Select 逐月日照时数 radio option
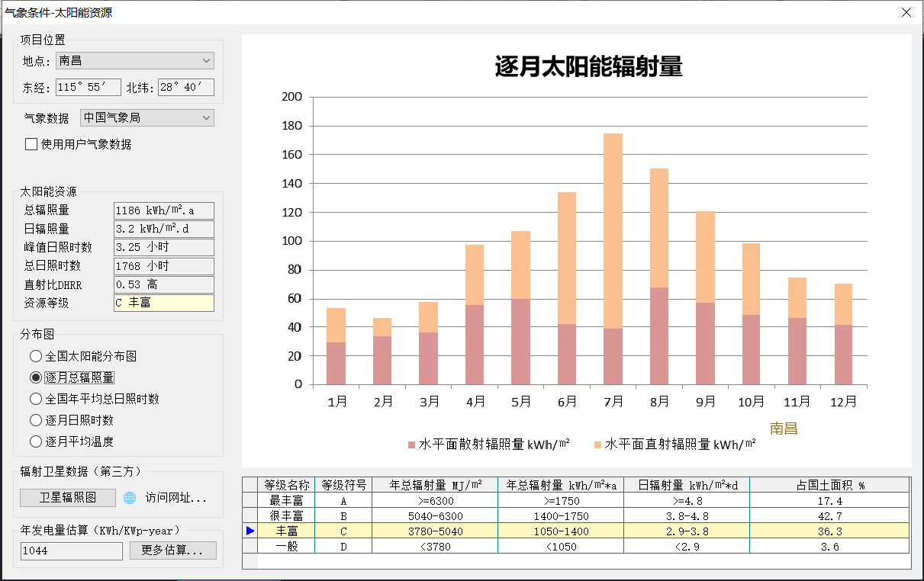 (x=35, y=420)
